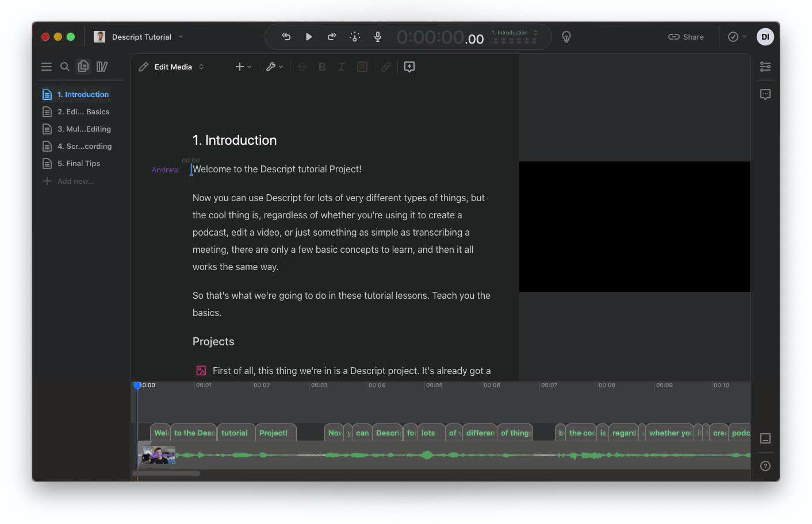Open the wrench tools dropdown

point(274,67)
